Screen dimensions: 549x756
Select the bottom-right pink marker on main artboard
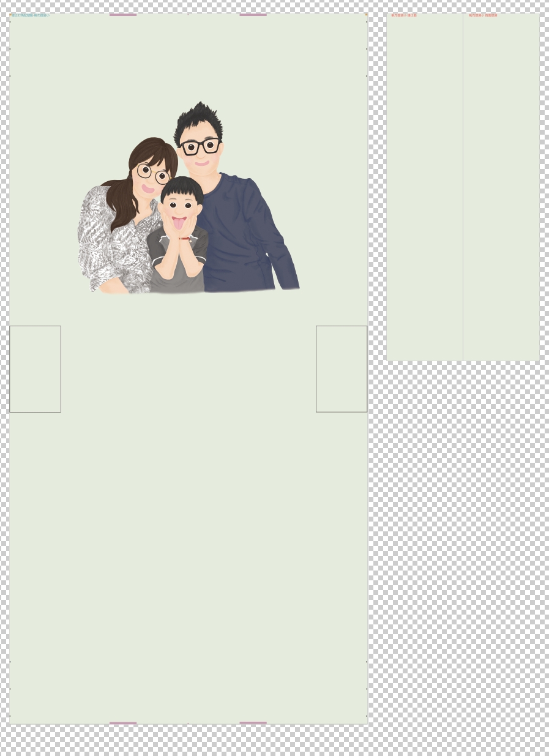(253, 723)
